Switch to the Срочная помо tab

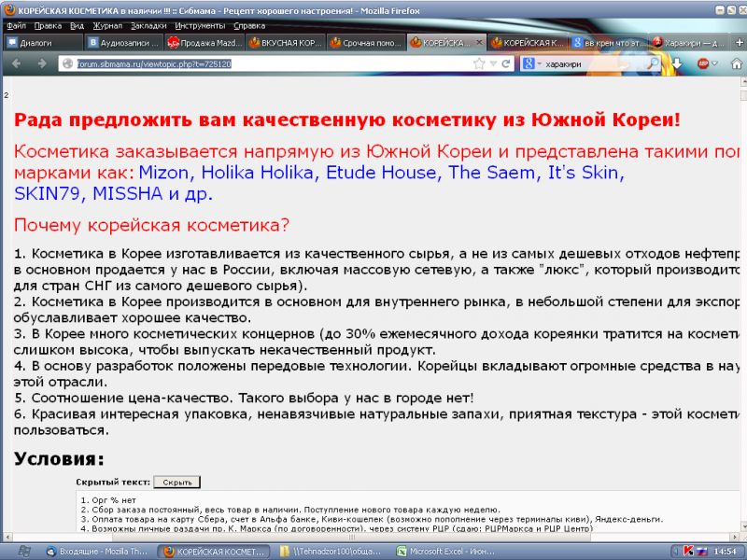click(x=367, y=42)
